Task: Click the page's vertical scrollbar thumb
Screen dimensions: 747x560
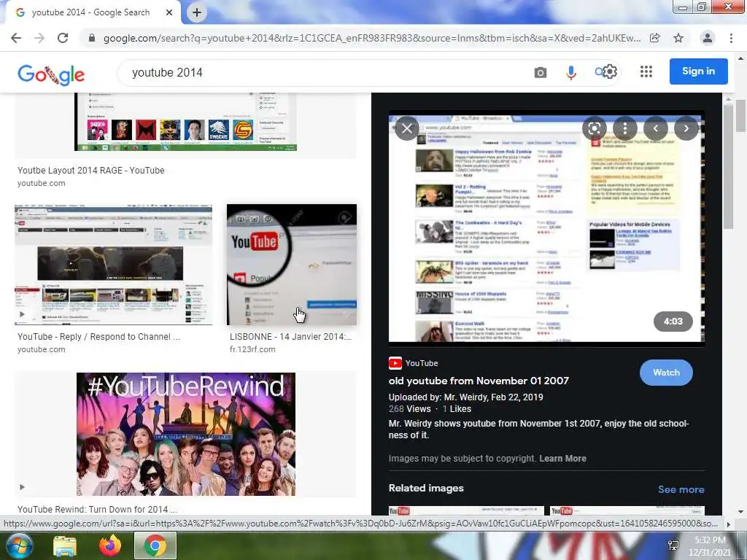Action: click(x=741, y=116)
